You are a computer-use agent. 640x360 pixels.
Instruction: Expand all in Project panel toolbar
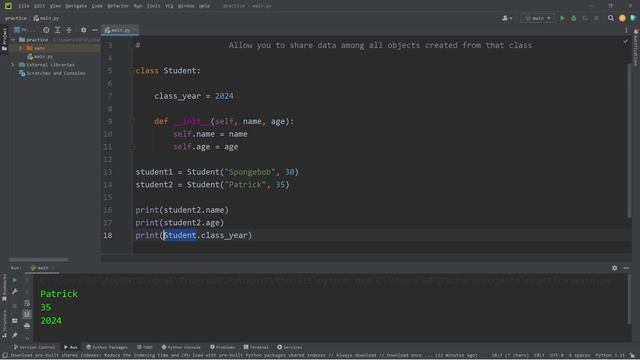58,30
